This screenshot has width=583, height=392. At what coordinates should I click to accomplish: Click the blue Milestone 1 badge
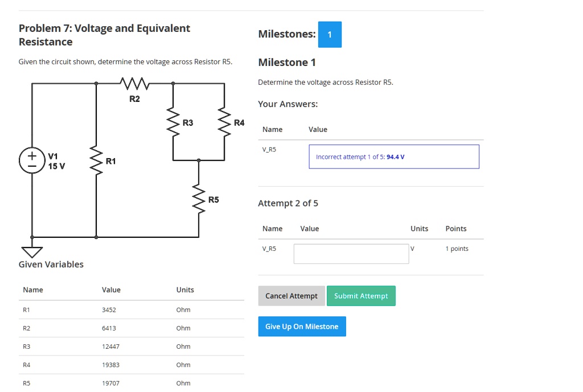(x=330, y=34)
